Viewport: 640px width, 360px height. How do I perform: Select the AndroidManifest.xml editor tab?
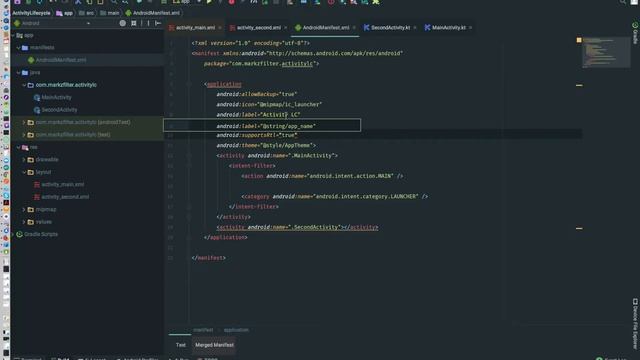pyautogui.click(x=326, y=28)
